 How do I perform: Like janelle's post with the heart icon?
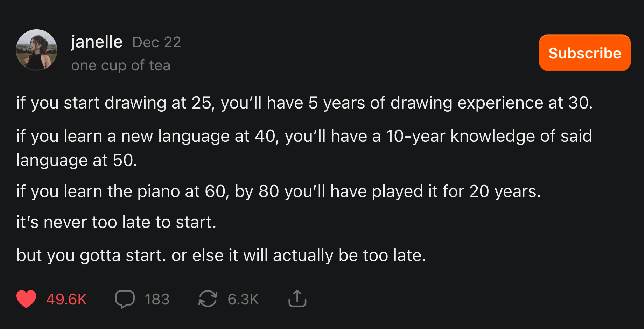[x=26, y=299]
